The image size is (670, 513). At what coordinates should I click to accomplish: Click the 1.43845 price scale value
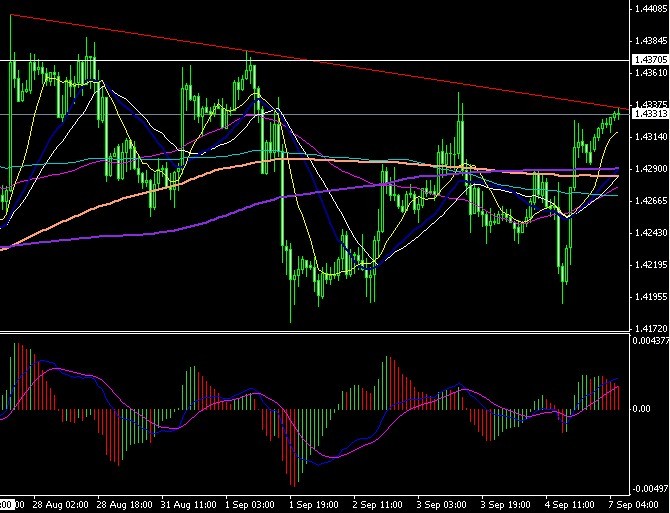[652, 41]
